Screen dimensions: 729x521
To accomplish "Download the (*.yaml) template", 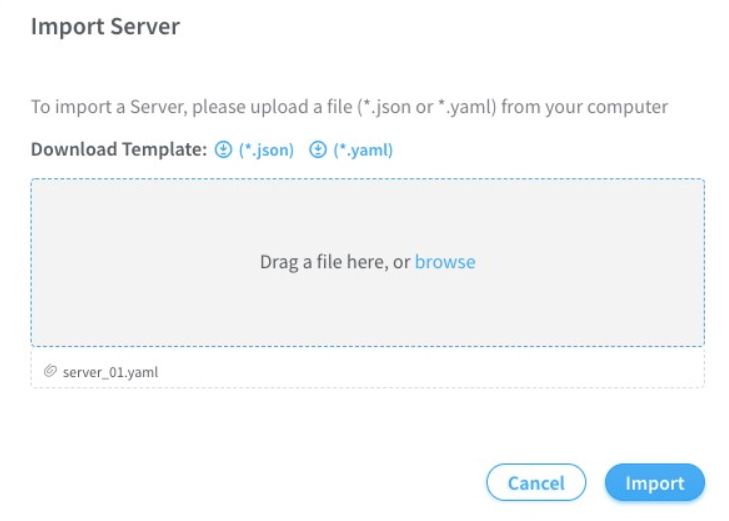I will point(362,150).
